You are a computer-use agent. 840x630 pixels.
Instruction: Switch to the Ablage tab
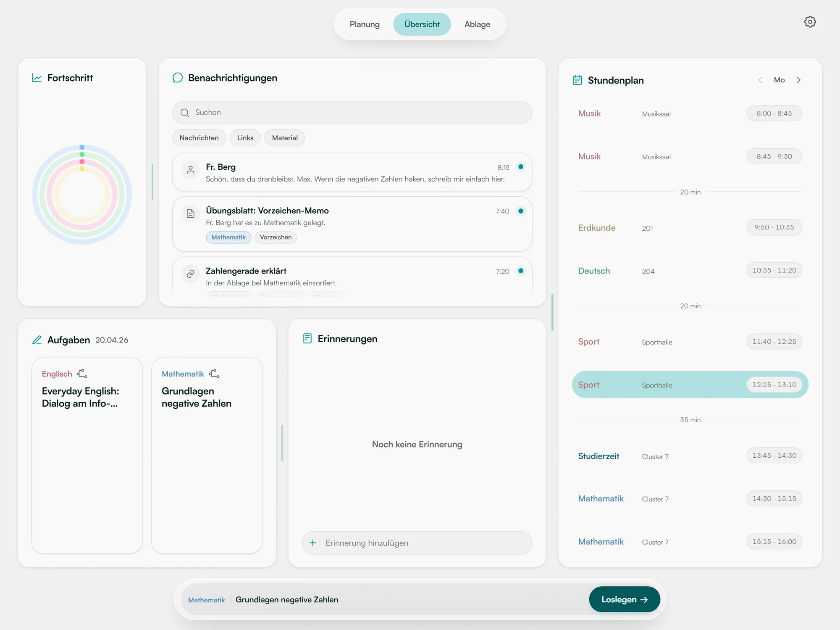point(477,24)
